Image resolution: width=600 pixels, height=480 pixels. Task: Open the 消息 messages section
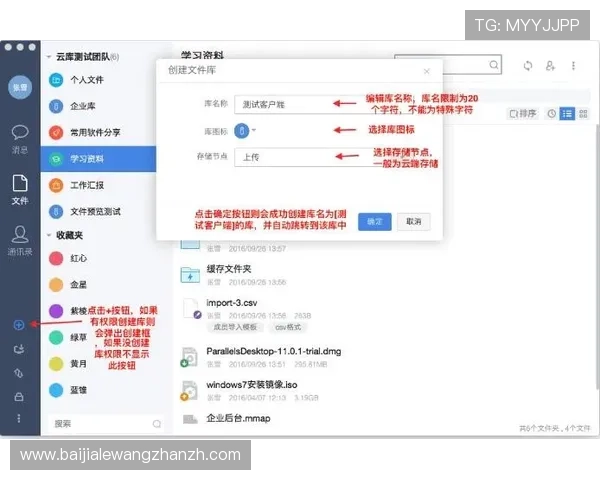pos(20,139)
